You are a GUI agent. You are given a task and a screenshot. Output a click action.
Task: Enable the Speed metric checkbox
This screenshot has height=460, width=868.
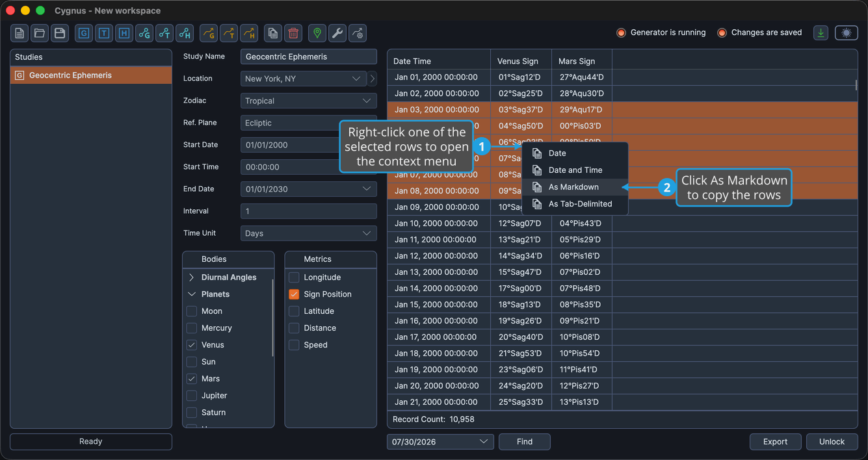coord(294,345)
